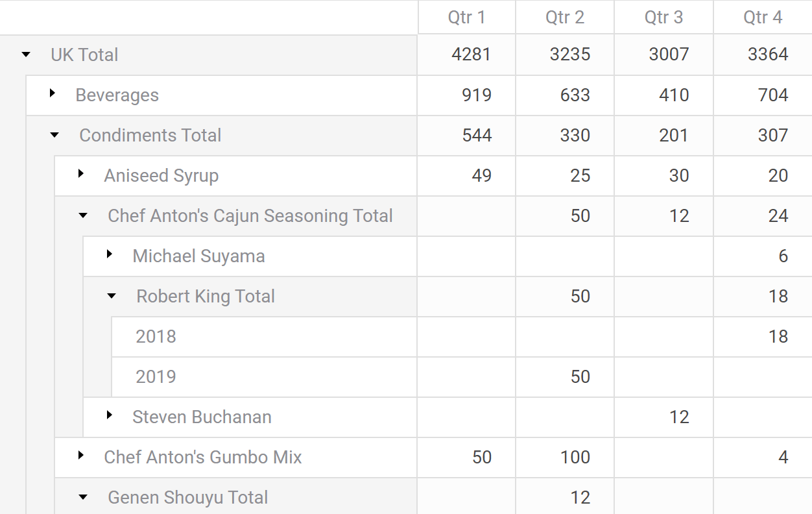The image size is (812, 514).
Task: Collapse Chef Anton's Cajun Seasoning Total
Action: (83, 215)
